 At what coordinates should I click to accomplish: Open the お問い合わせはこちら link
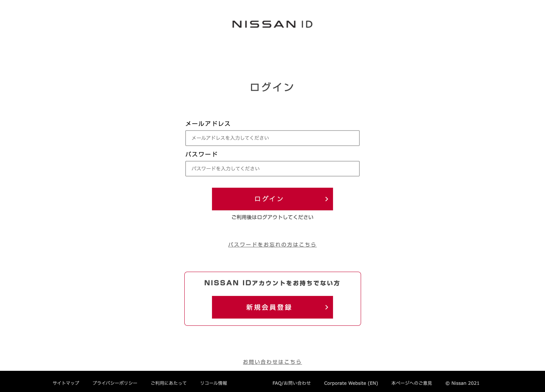272,362
